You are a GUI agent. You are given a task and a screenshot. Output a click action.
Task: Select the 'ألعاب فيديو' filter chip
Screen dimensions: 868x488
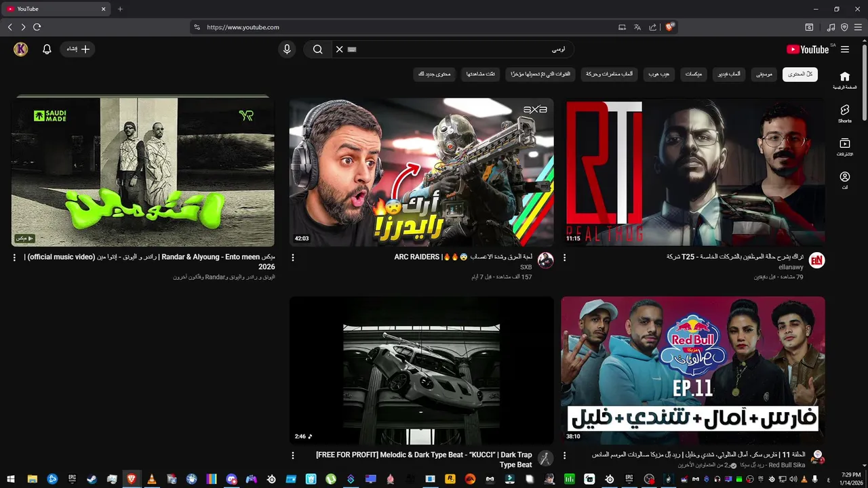[x=730, y=74]
